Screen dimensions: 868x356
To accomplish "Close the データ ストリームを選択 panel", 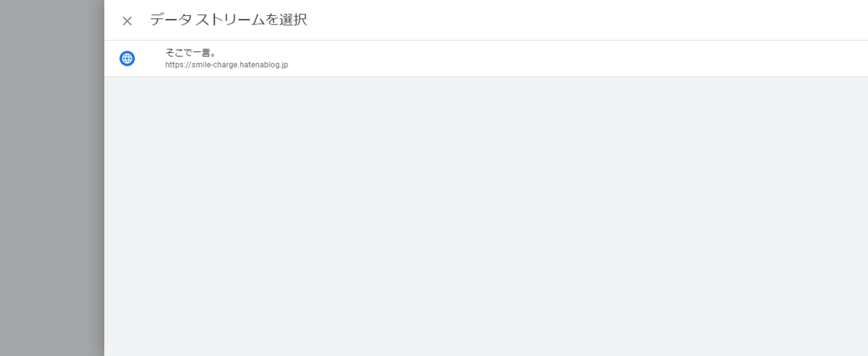I will pos(127,21).
